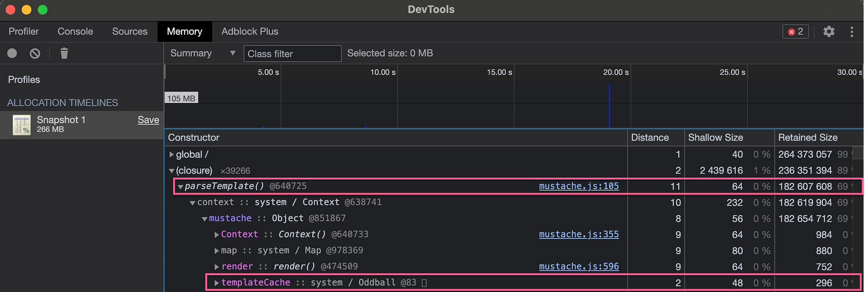
Task: Click the clear all profiles icon
Action: point(35,53)
